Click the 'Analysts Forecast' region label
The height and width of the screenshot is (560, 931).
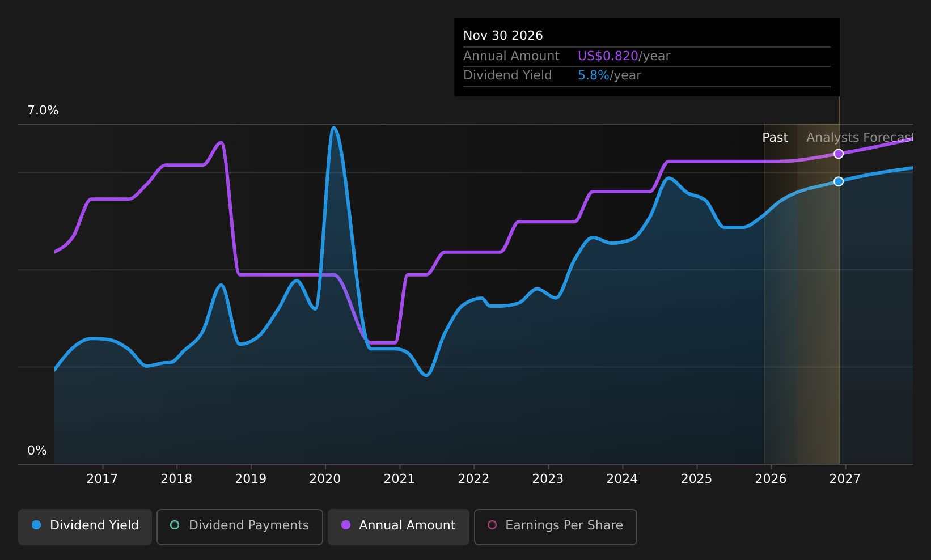point(860,138)
